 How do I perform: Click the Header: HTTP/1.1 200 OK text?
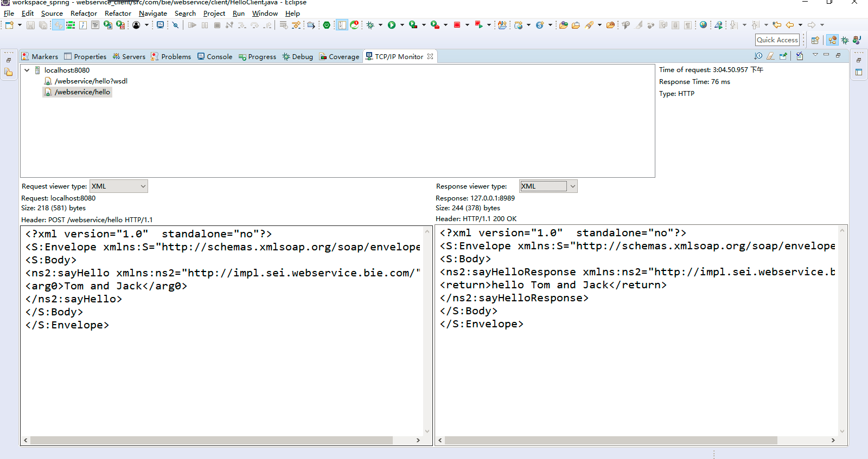click(476, 219)
